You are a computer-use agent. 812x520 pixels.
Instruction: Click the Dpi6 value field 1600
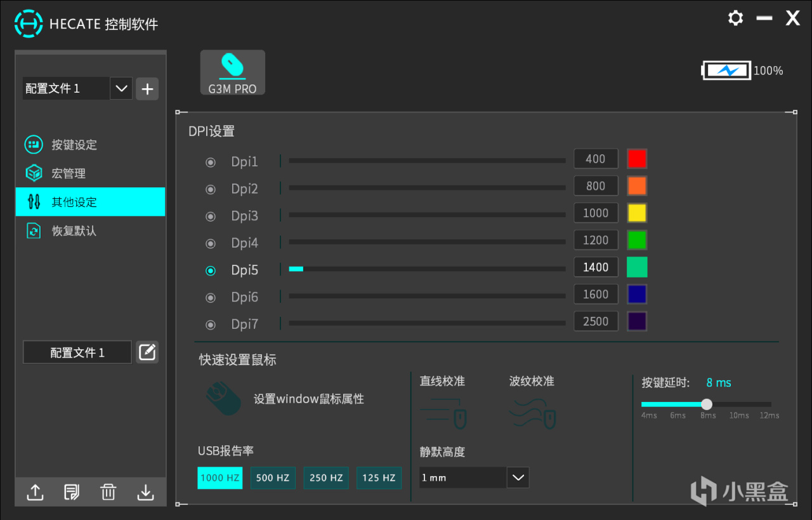point(596,295)
